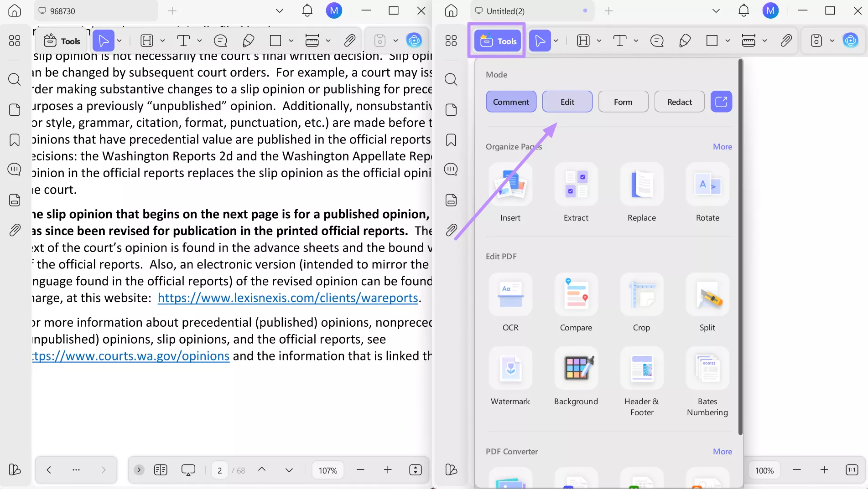Toggle the Tools panel in right window

pyautogui.click(x=497, y=41)
